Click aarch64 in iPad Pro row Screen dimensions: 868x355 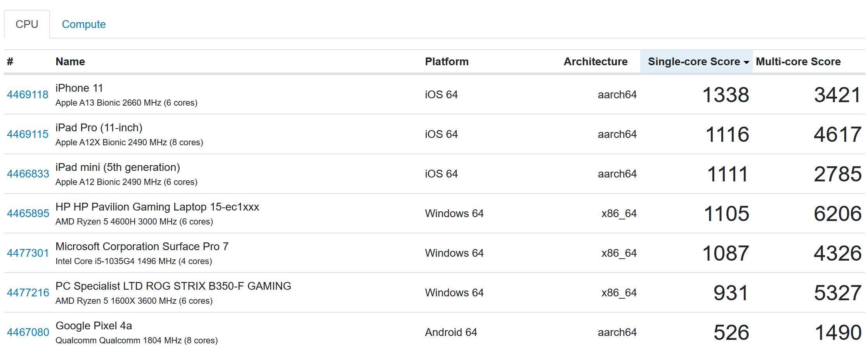point(617,134)
